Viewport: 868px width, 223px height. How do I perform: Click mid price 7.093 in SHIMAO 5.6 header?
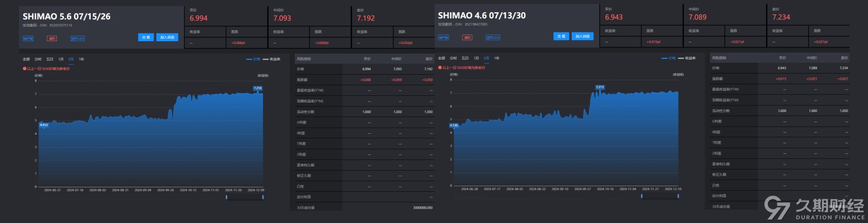click(282, 18)
